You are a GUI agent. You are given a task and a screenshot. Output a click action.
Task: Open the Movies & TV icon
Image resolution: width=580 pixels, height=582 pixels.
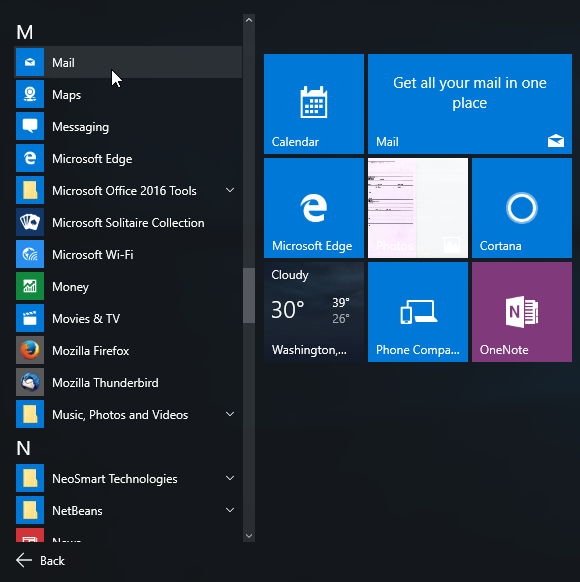click(x=30, y=318)
